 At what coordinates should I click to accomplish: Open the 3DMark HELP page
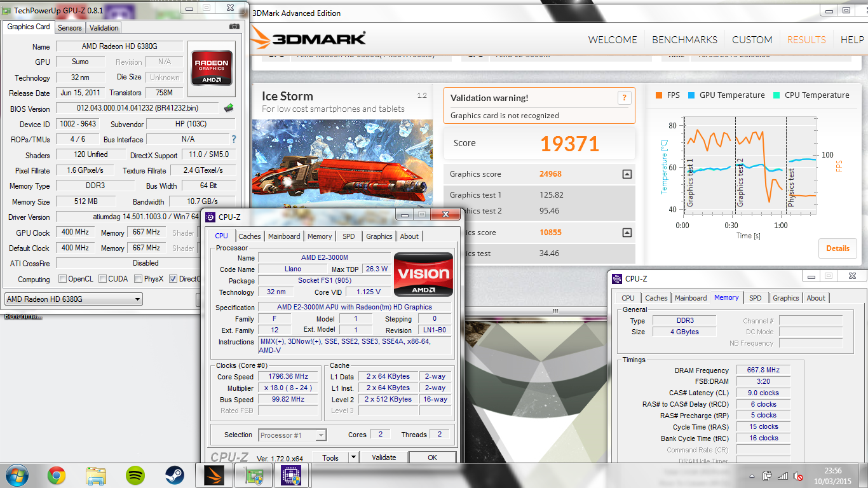852,39
